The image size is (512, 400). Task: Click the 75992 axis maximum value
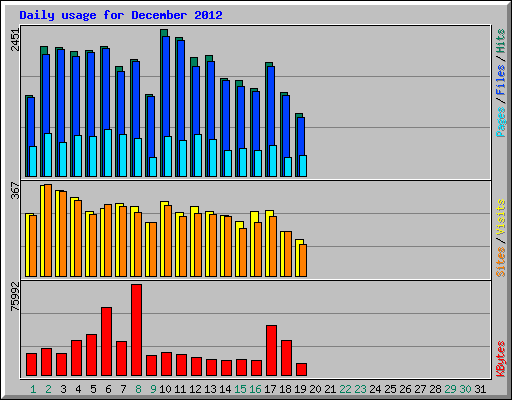tap(15, 297)
